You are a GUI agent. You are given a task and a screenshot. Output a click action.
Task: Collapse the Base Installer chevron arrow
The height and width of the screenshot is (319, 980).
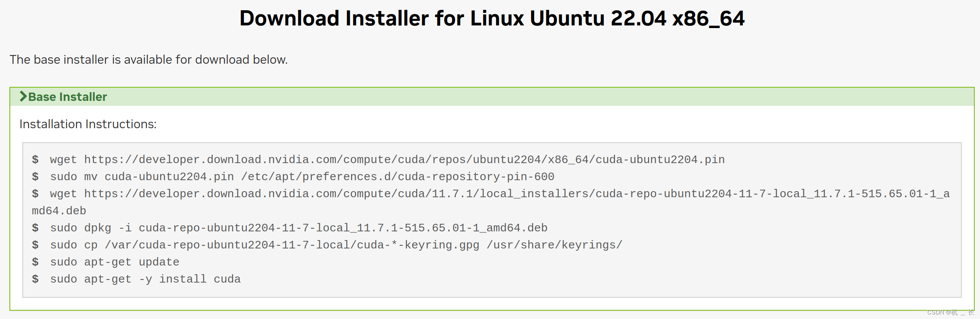point(23,96)
